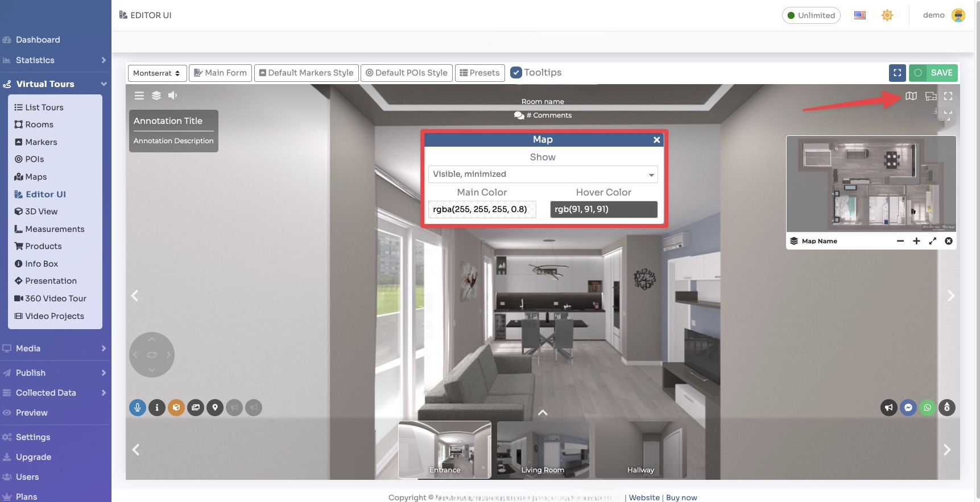Click the audio speaker icon in viewer

tap(173, 96)
